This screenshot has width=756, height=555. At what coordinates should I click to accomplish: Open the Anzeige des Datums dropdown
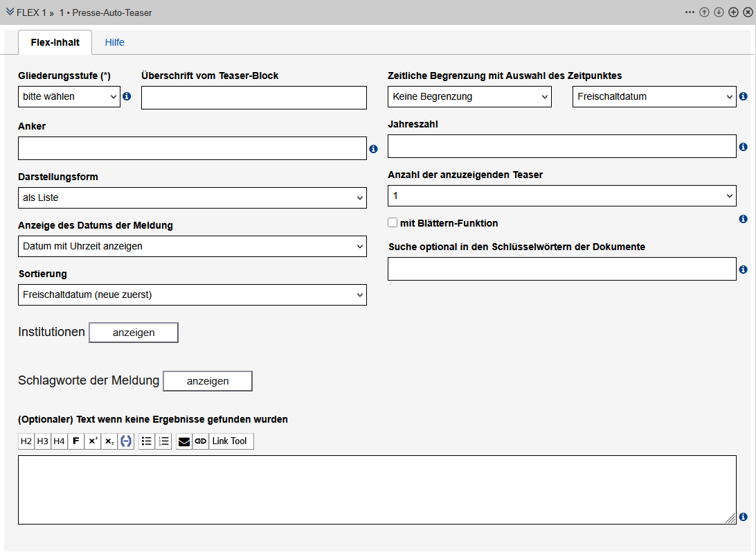pyautogui.click(x=192, y=246)
